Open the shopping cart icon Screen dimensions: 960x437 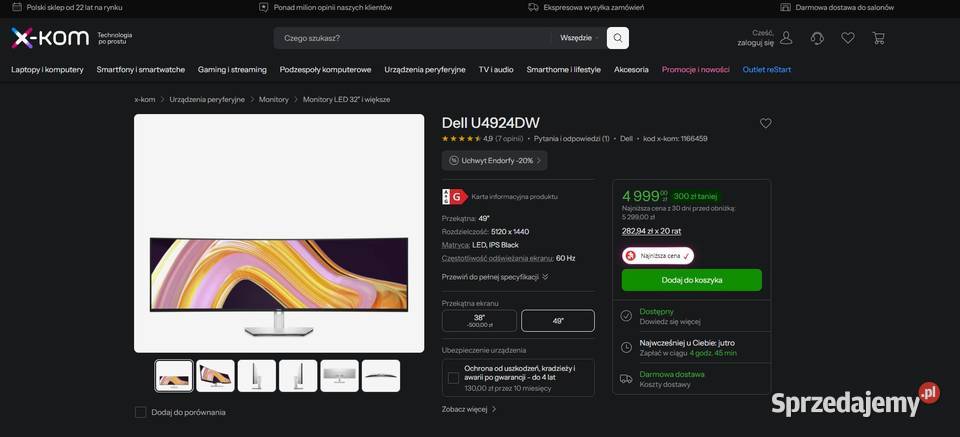point(879,38)
